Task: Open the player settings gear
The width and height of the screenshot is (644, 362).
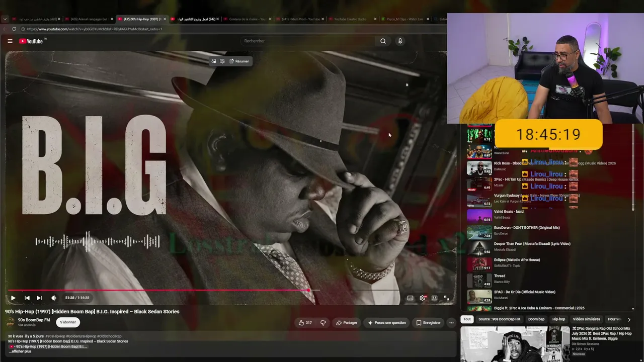Action: pyautogui.click(x=423, y=298)
